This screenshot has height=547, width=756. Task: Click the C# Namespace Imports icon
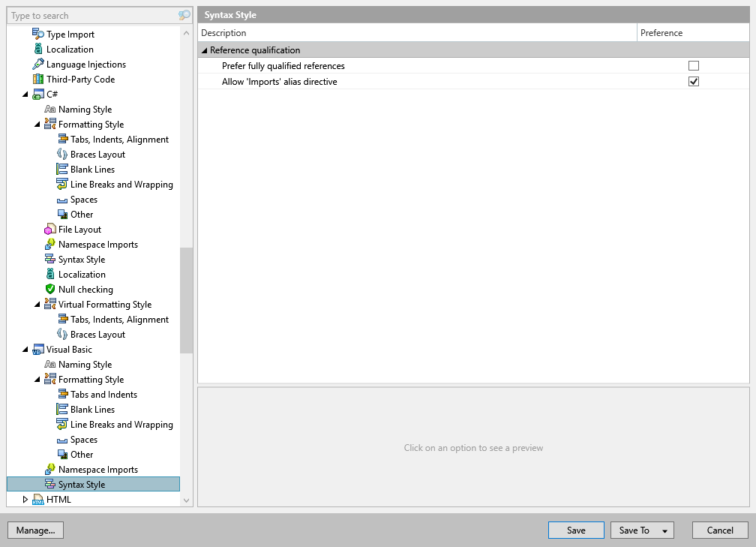[x=49, y=244]
